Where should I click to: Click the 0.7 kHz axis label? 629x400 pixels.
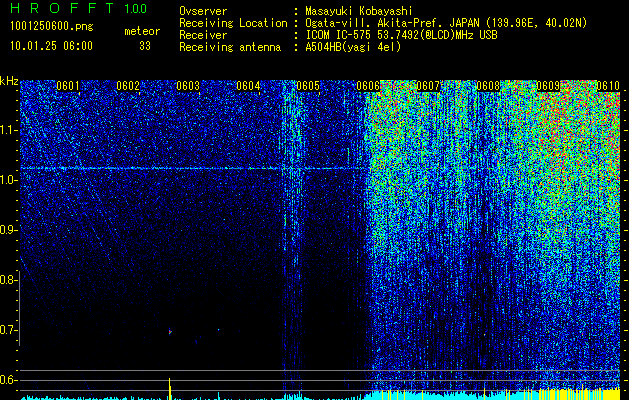click(x=8, y=330)
